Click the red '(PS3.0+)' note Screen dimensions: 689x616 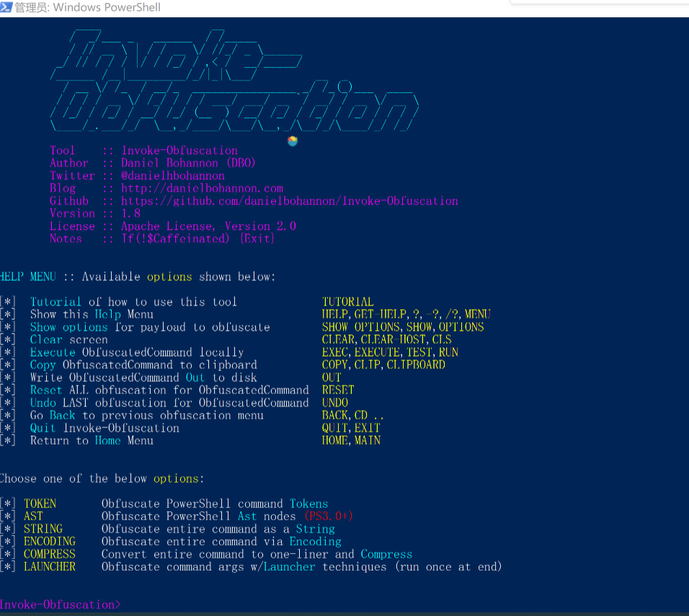click(x=328, y=517)
